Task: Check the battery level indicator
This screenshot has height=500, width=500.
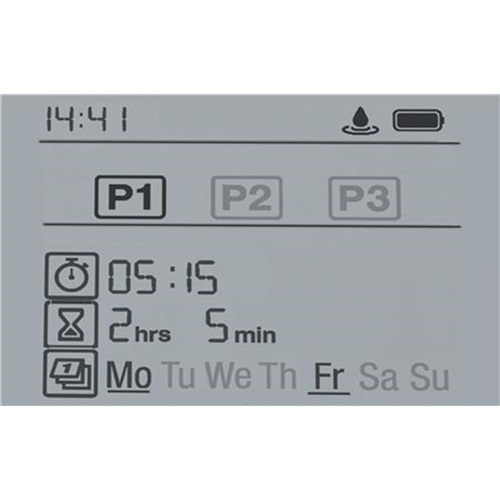Action: tap(419, 120)
